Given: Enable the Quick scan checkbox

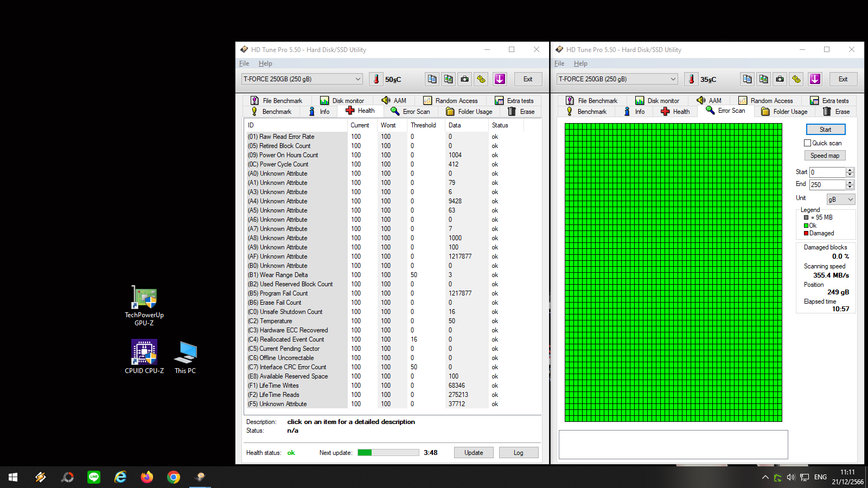Looking at the screenshot, I should point(808,143).
